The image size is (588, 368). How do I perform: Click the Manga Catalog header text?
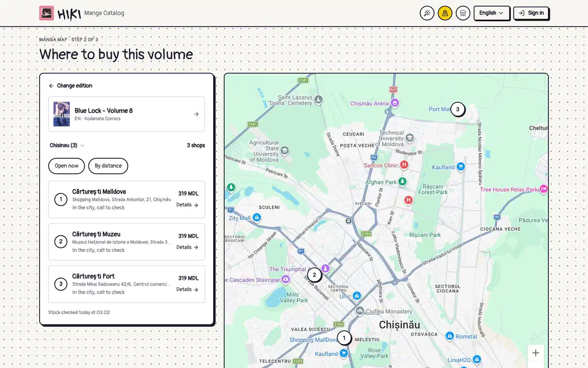pyautogui.click(x=104, y=13)
